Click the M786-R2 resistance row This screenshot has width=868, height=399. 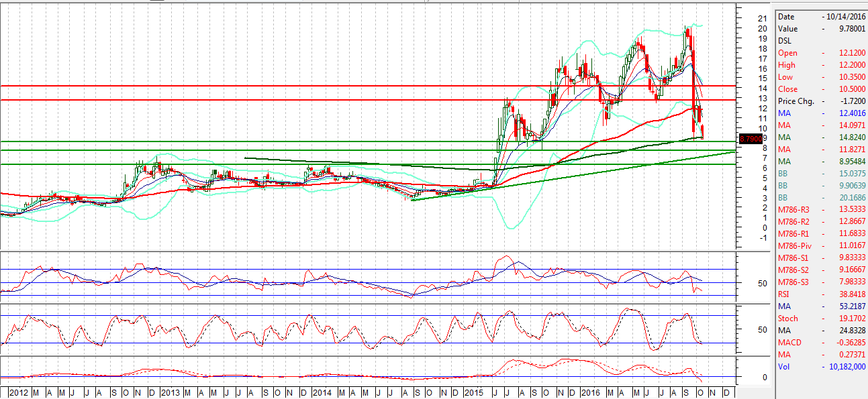point(822,222)
